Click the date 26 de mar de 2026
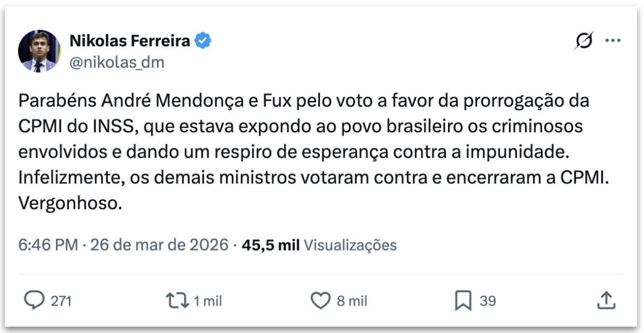This screenshot has width=644, height=333. pos(159,245)
